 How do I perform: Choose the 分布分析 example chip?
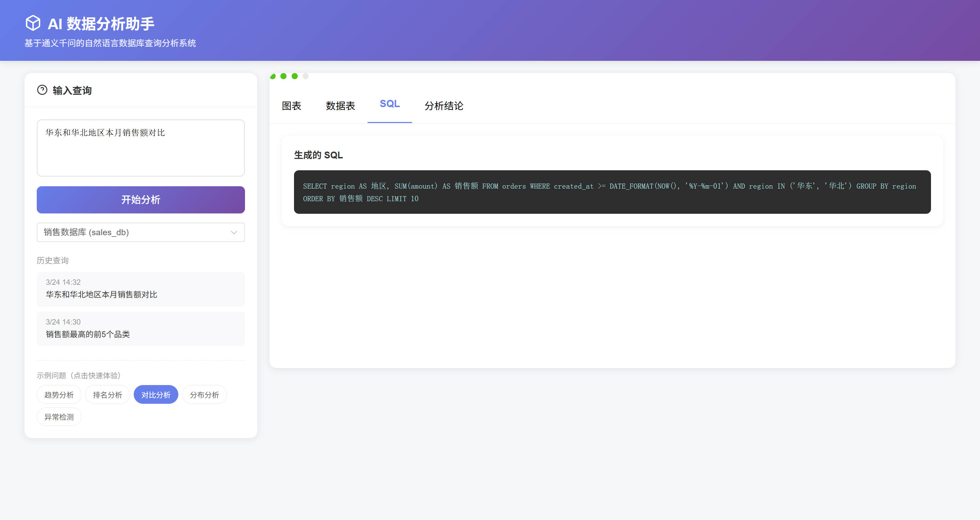click(x=204, y=395)
